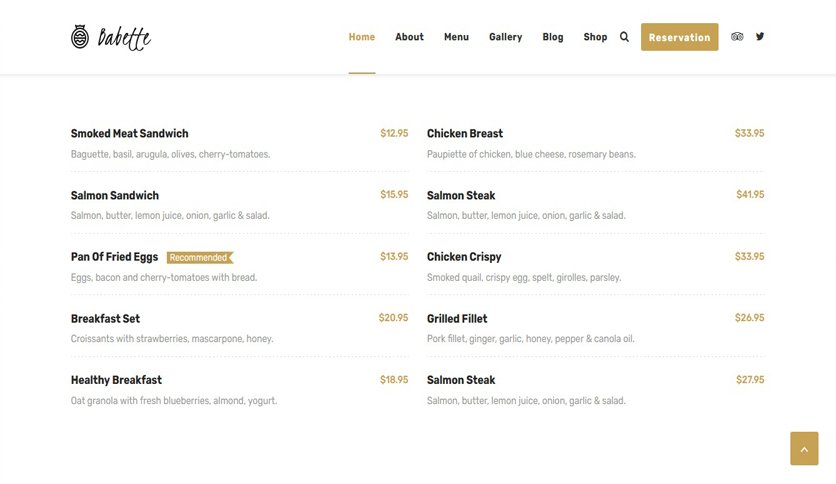Open the search magnifier icon

[624, 37]
